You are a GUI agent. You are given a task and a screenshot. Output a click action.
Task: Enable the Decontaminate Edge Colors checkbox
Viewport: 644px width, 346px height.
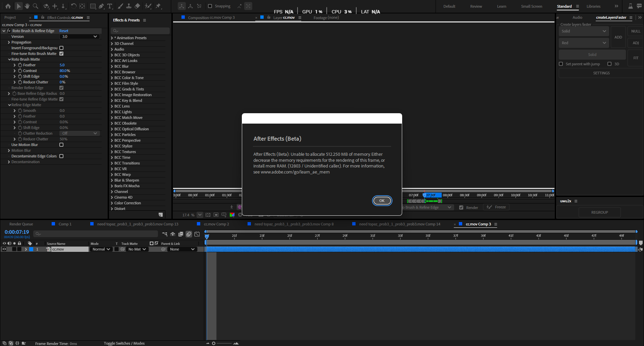pos(61,156)
